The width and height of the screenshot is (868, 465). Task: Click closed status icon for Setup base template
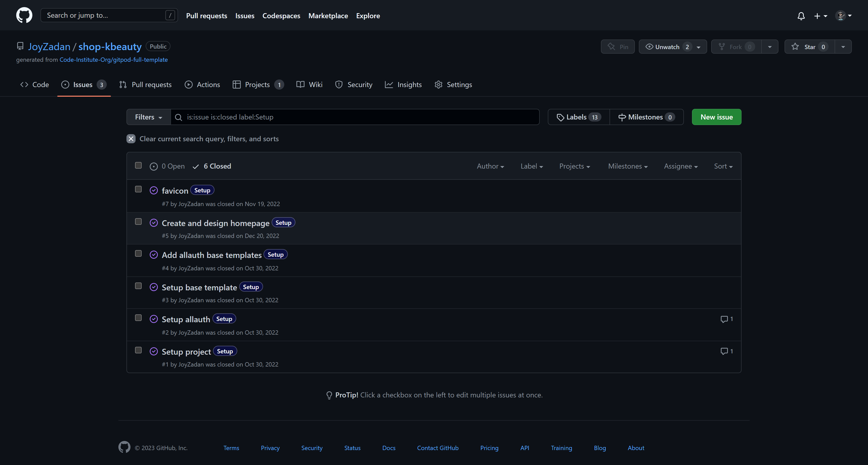(x=154, y=287)
